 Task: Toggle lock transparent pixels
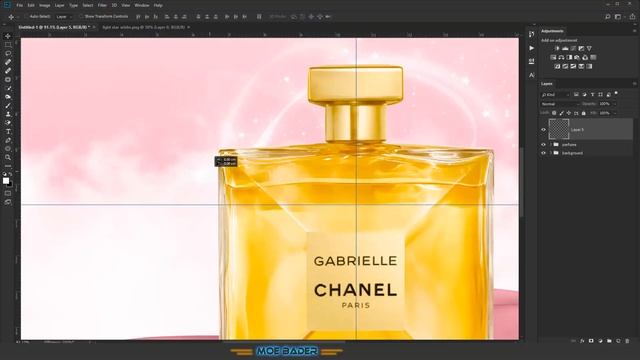pyautogui.click(x=554, y=113)
